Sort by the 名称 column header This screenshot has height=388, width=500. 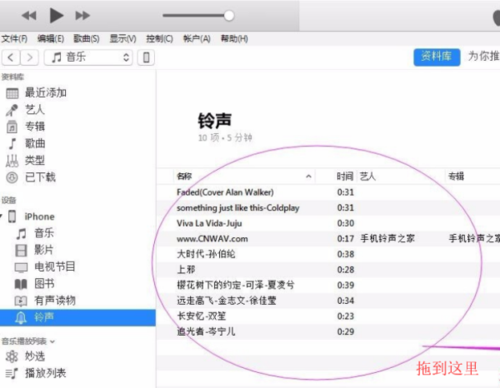(184, 176)
